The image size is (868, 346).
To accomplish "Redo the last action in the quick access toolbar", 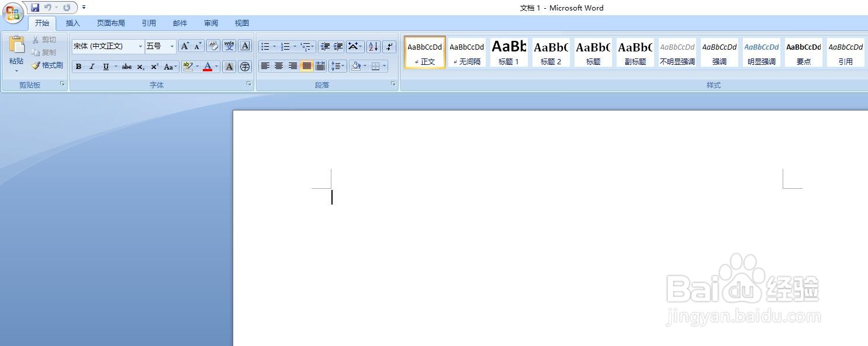I will pos(67,8).
